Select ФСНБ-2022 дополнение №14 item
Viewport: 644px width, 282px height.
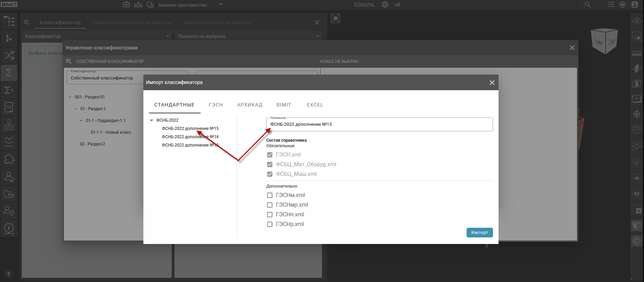[x=190, y=137]
